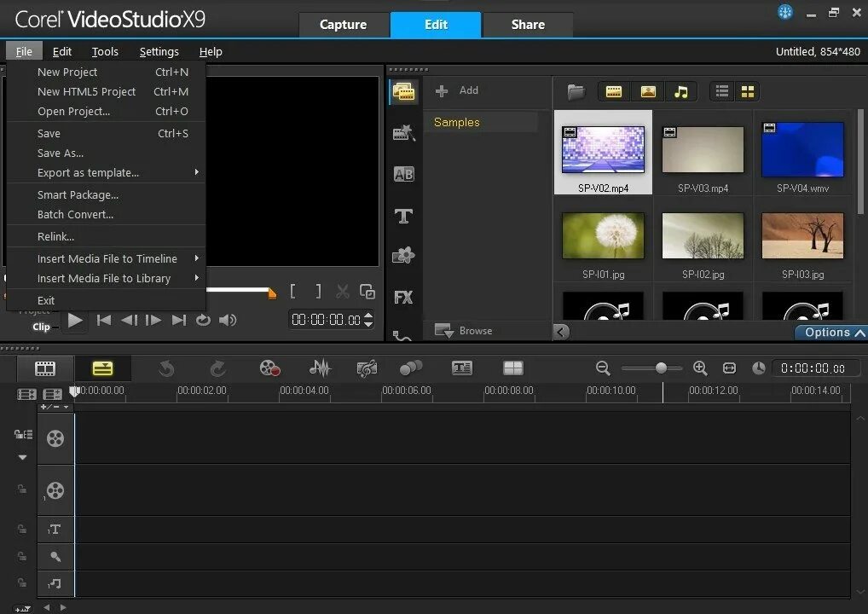Open the Title library T icon

pos(403,216)
